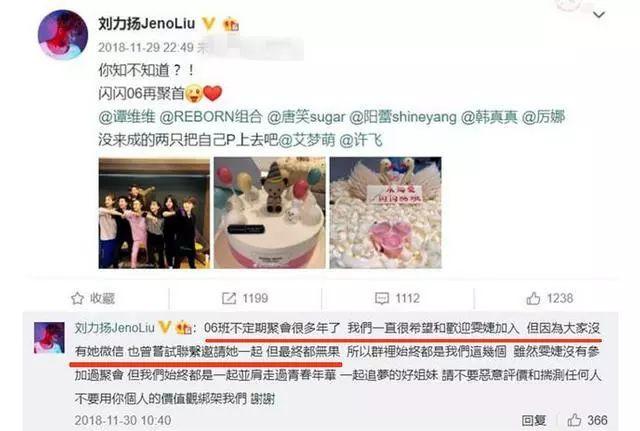Click the yellow V verified badge
Image resolution: width=640 pixels, height=431 pixels.
(209, 24)
